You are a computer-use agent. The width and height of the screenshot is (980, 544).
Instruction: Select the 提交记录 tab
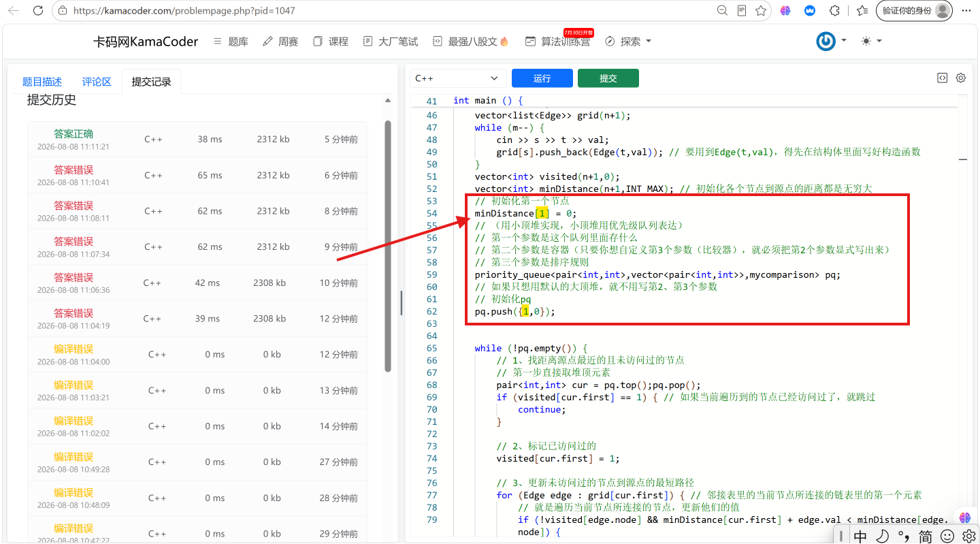tap(151, 82)
